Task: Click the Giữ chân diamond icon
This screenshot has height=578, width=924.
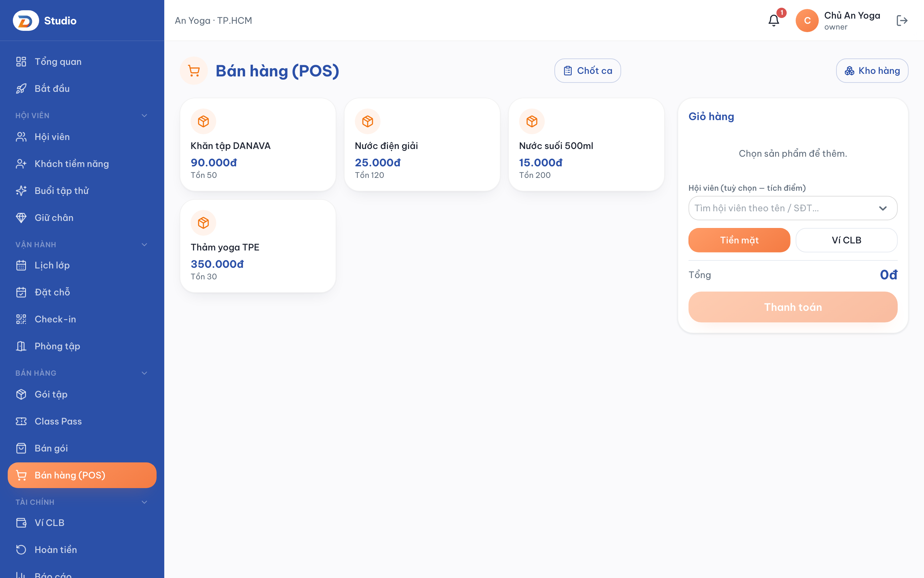Action: click(x=21, y=218)
